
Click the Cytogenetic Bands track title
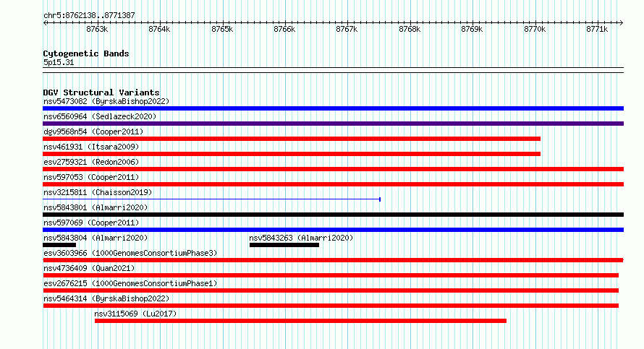86,53
